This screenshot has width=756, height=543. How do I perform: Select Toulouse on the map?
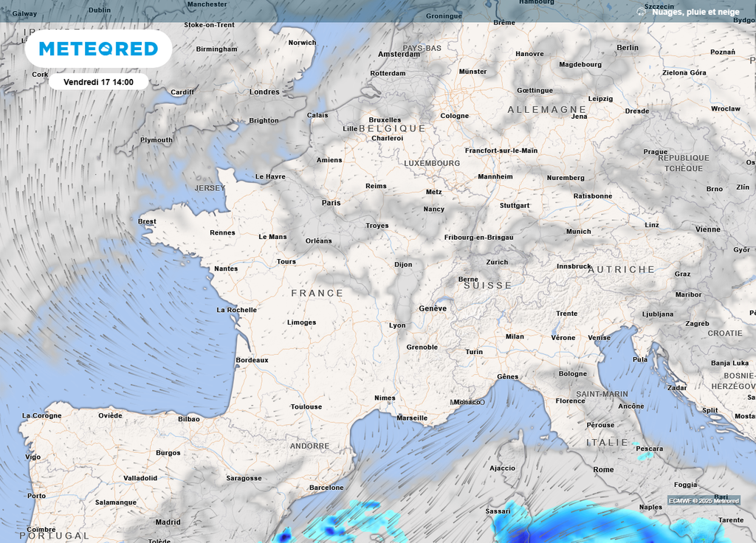coord(306,407)
